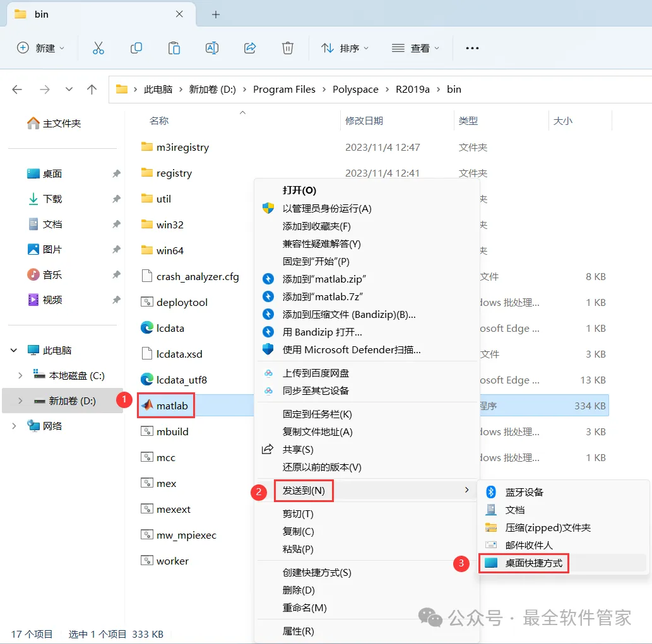652x644 pixels.
Task: Sort by 大小 column header
Action: click(562, 121)
